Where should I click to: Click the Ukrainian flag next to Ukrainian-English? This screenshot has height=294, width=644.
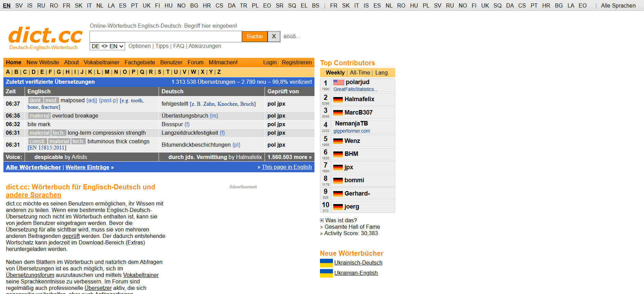click(326, 273)
